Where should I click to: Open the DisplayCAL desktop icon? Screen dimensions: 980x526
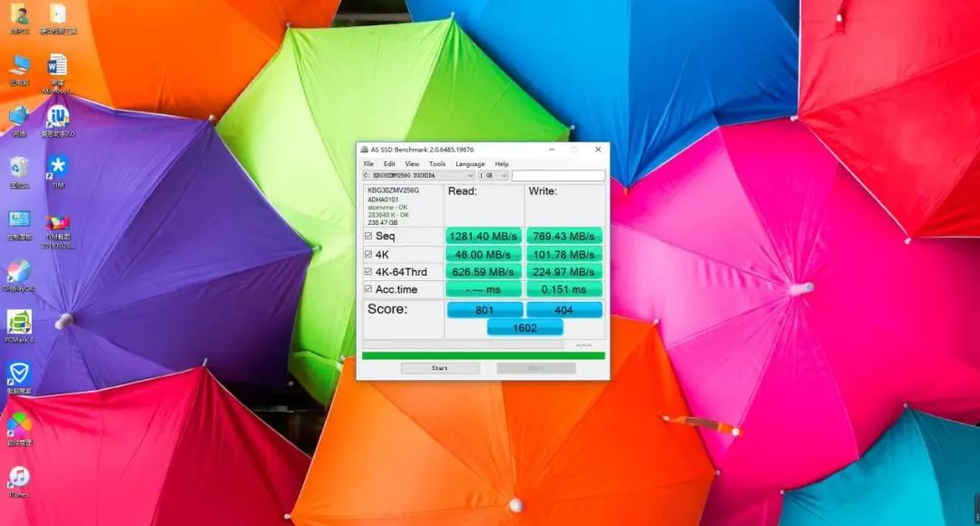tap(19, 271)
